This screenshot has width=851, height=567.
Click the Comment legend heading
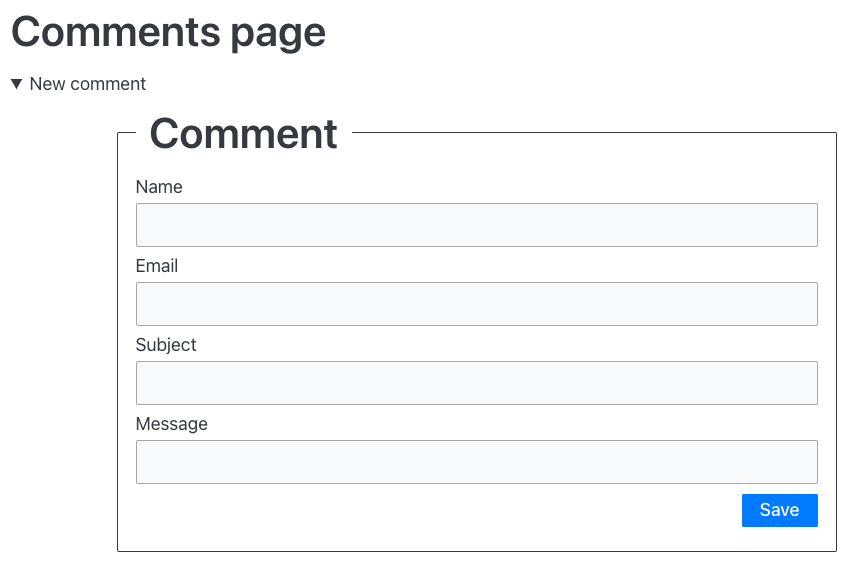(243, 133)
